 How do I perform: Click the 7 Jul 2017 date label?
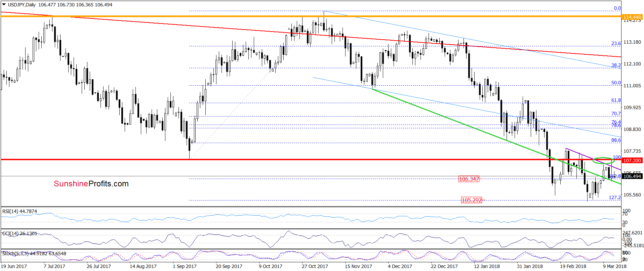coord(54,266)
